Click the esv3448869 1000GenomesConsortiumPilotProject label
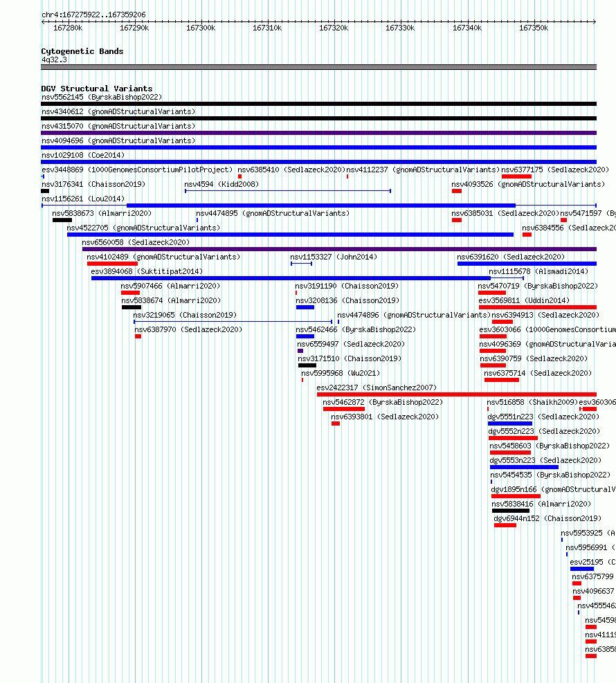Image resolution: width=616 pixels, height=683 pixels. [x=137, y=170]
